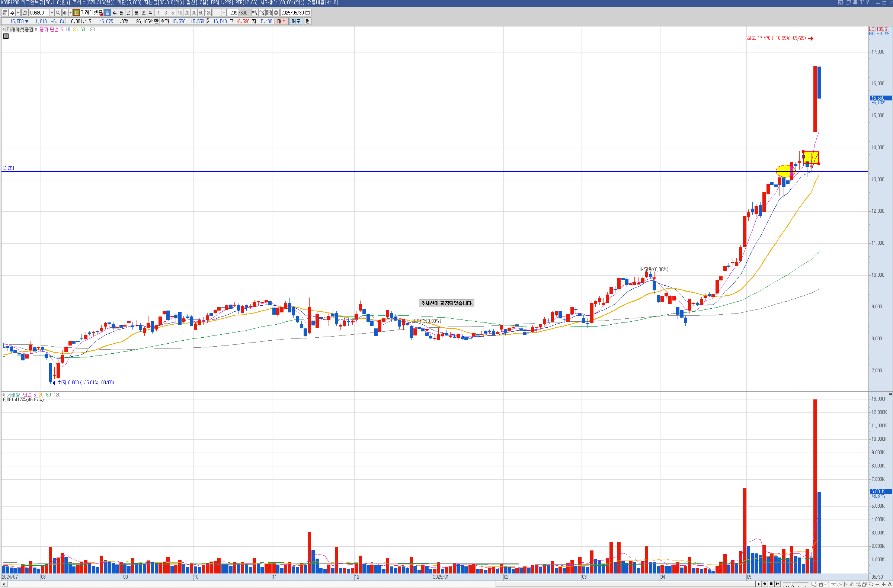Switch to monthly (월) chart period

coord(122,13)
